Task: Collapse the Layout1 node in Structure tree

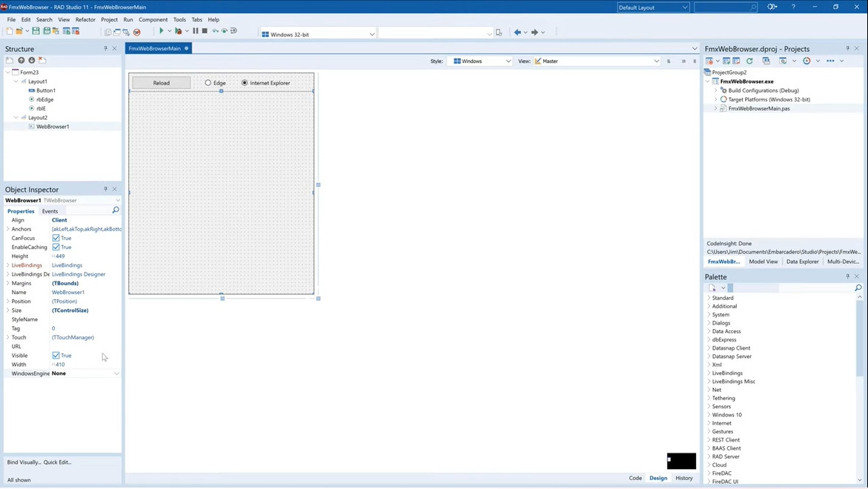Action: tap(16, 81)
